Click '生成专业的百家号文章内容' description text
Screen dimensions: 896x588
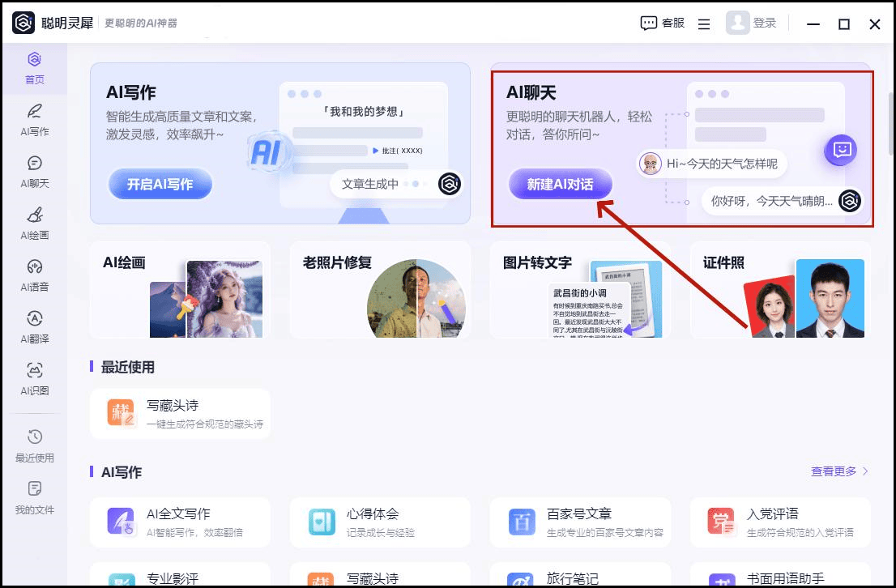(x=605, y=533)
